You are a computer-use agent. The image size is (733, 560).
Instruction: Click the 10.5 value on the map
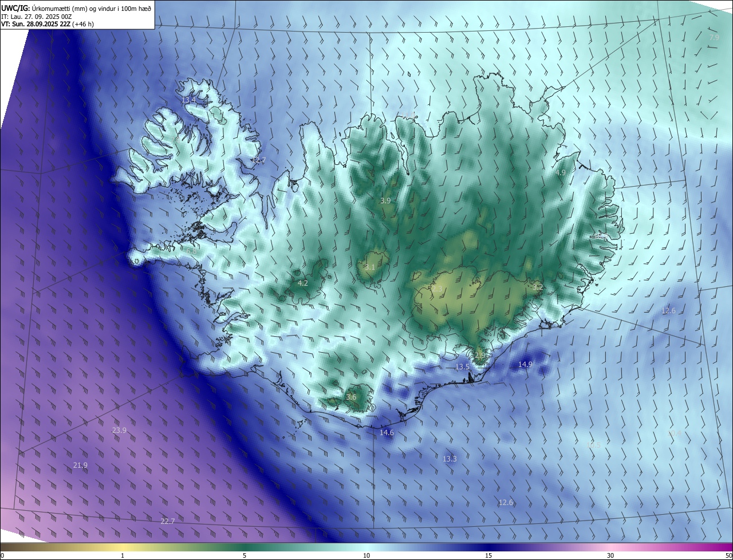pos(594,445)
